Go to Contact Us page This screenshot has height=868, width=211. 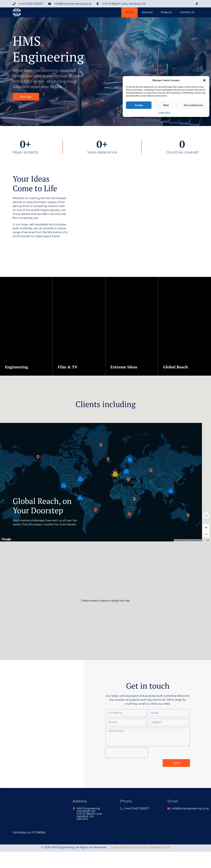(x=187, y=13)
